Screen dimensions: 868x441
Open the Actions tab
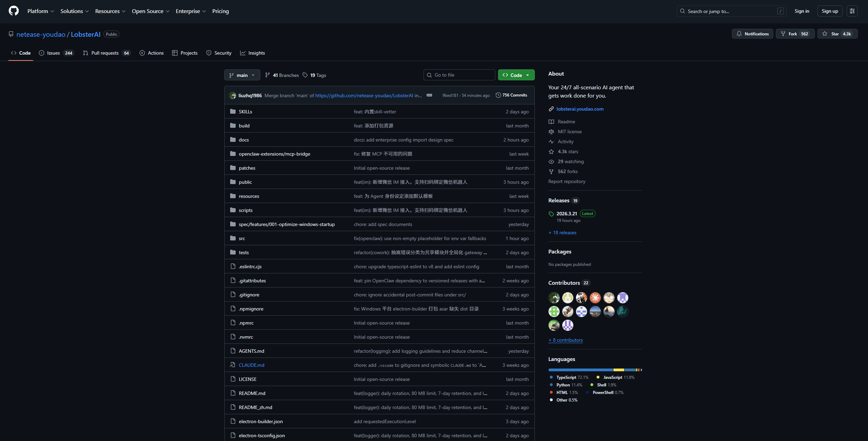(151, 53)
